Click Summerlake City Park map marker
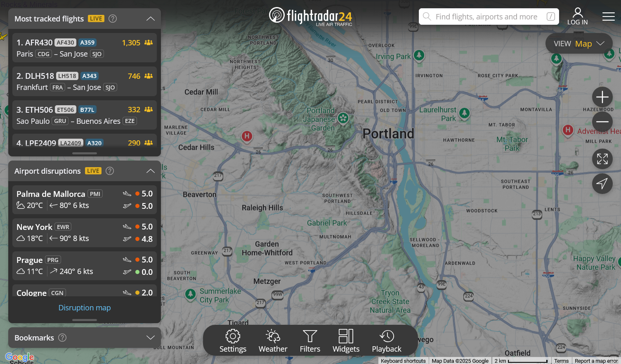The image size is (621, 364). point(190,294)
